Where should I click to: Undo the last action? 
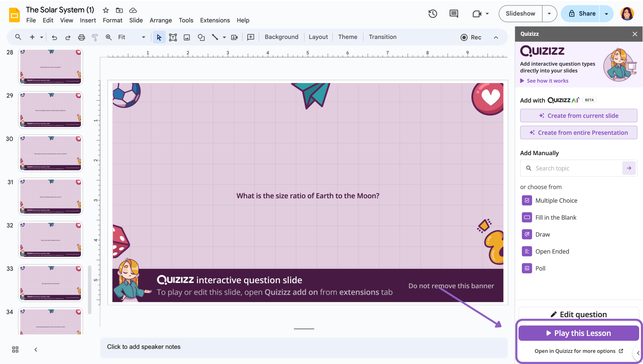tap(54, 37)
